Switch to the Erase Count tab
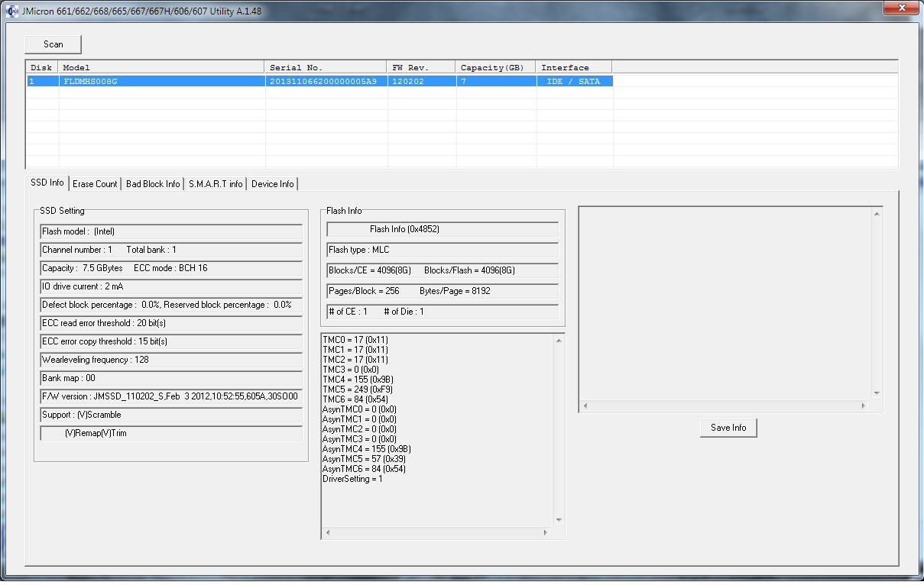The height and width of the screenshot is (585, 924). coord(96,184)
